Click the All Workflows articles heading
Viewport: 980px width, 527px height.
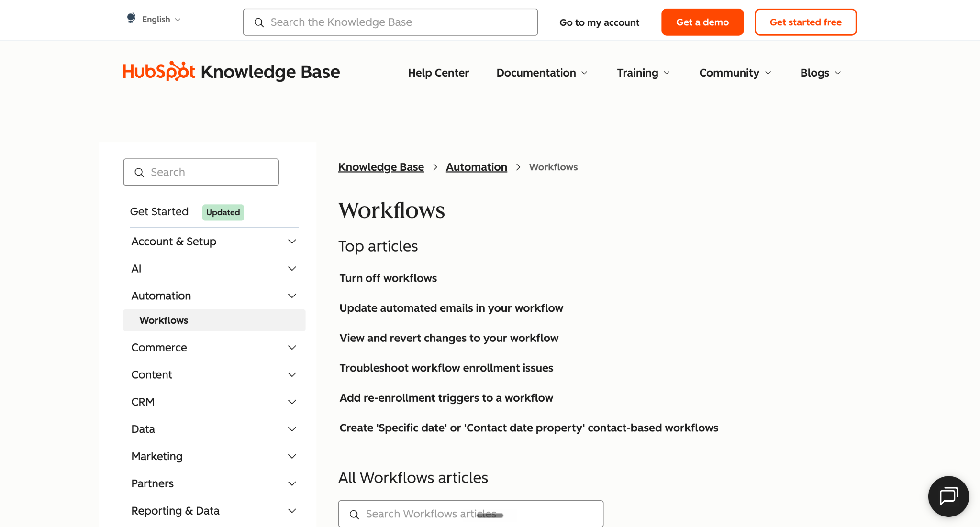click(x=413, y=478)
